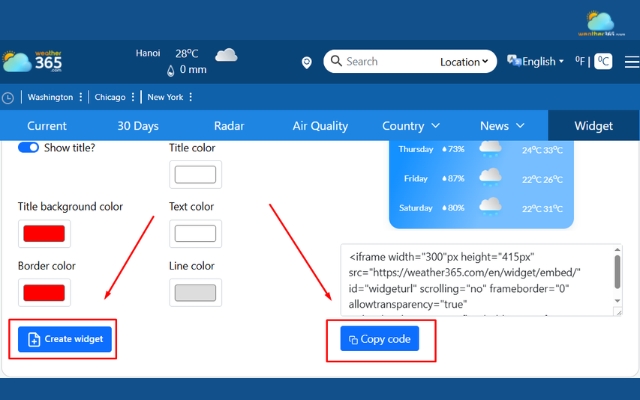Expand the Country menu

pos(411,126)
